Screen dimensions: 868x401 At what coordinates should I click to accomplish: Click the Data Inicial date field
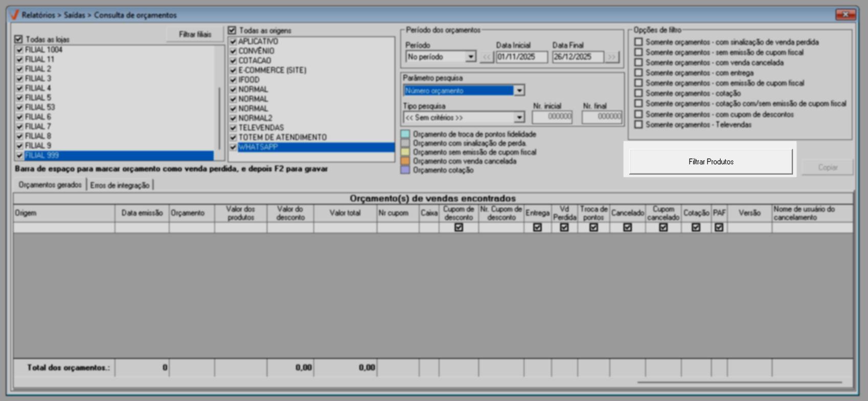(x=522, y=57)
